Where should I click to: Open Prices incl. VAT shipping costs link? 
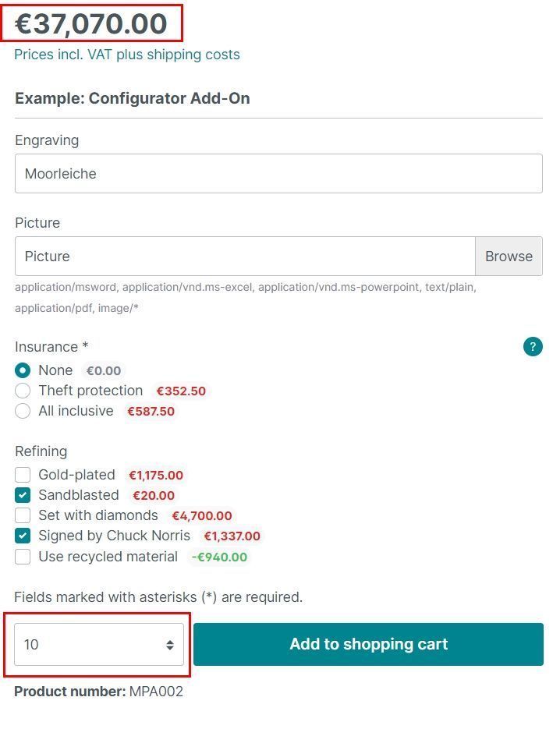click(127, 55)
